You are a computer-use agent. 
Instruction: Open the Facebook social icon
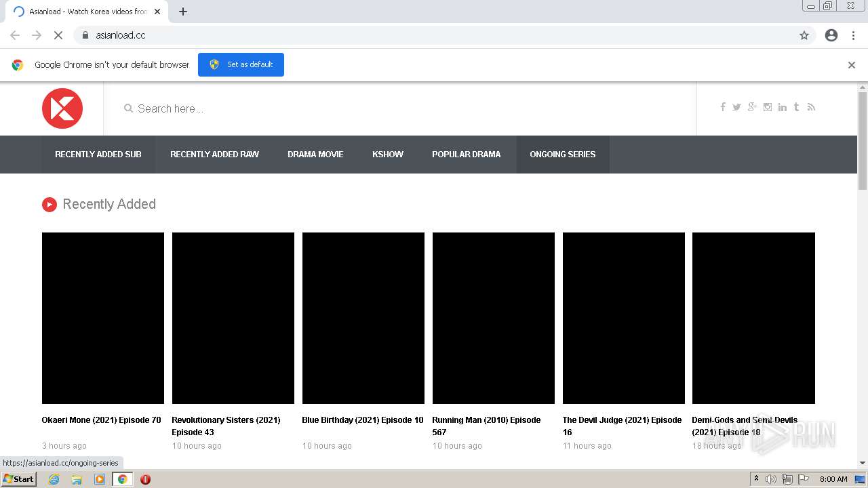click(x=723, y=107)
